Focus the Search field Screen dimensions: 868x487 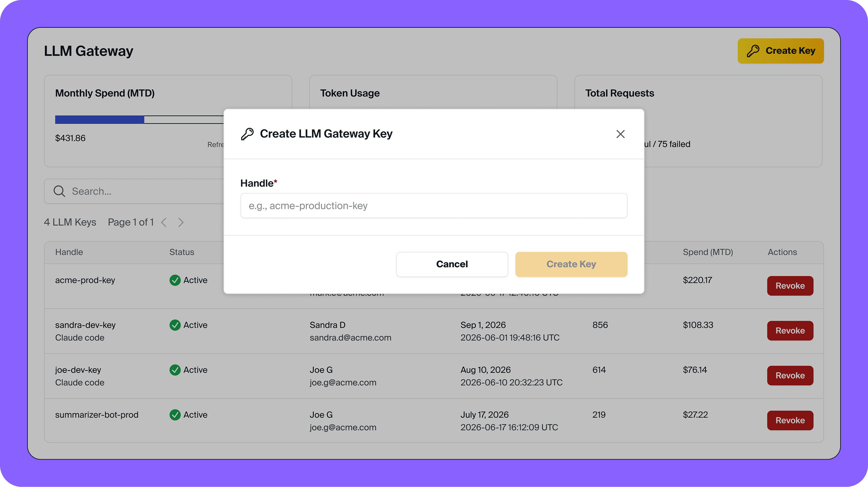tap(134, 191)
